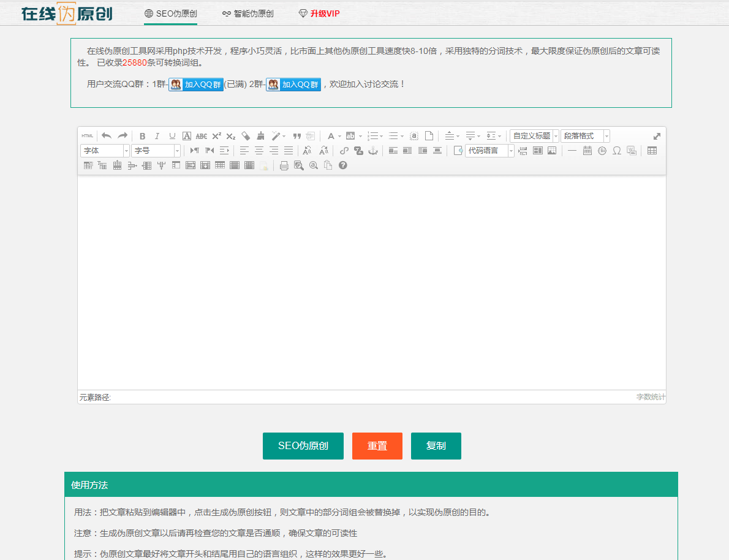Justify text alignment
The width and height of the screenshot is (729, 560).
(289, 151)
